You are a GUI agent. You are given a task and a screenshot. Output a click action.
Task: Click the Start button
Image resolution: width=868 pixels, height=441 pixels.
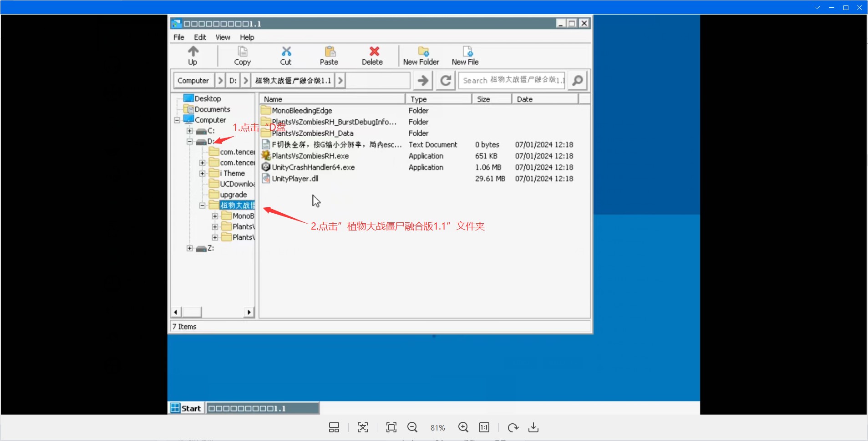[186, 408]
